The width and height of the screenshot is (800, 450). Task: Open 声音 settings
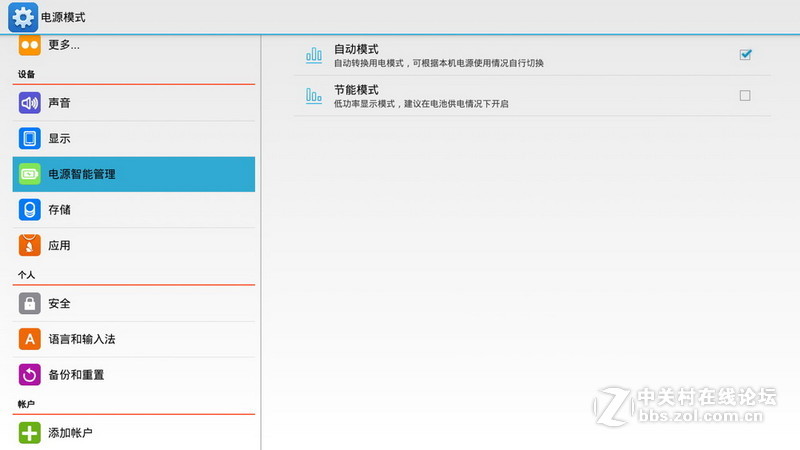[x=134, y=103]
